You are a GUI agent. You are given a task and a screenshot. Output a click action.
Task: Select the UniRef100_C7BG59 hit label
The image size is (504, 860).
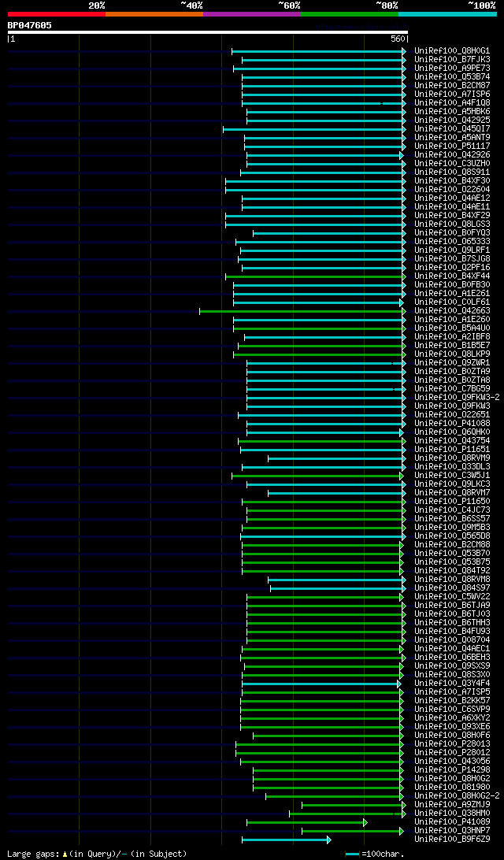(x=453, y=389)
